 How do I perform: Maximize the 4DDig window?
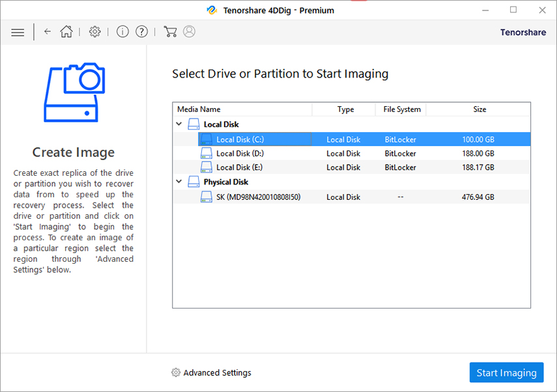click(513, 10)
